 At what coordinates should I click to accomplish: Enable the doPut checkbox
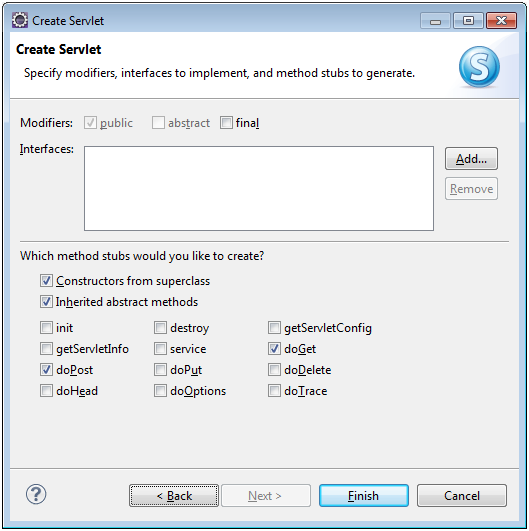click(160, 370)
